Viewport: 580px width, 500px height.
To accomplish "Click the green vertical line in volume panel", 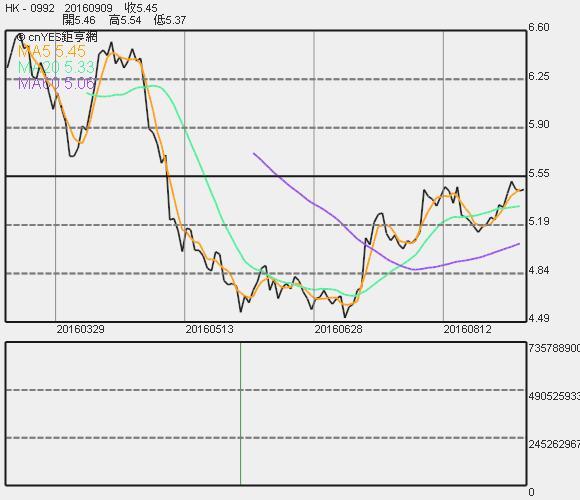I will pyautogui.click(x=240, y=413).
